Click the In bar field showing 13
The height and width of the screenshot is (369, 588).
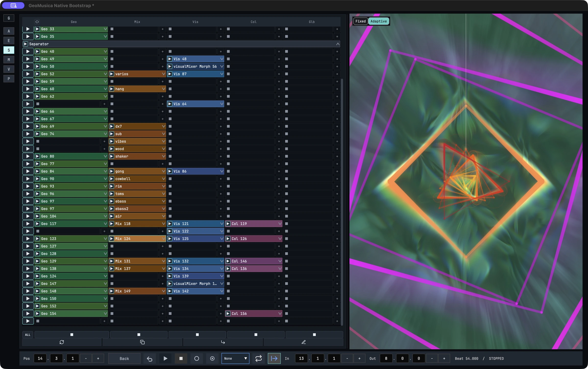301,358
